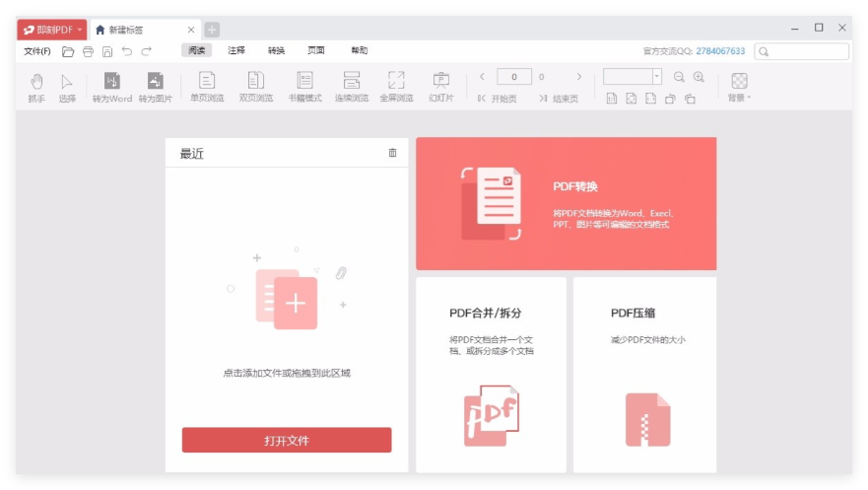The height and width of the screenshot is (490, 868).
Task: Click the redo arrow icon
Action: point(146,51)
